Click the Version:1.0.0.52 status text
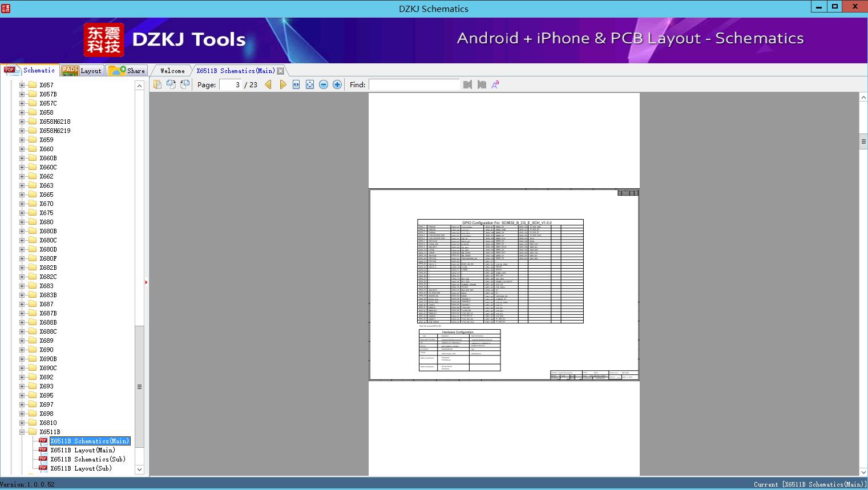Image resolution: width=868 pixels, height=490 pixels. click(27, 484)
